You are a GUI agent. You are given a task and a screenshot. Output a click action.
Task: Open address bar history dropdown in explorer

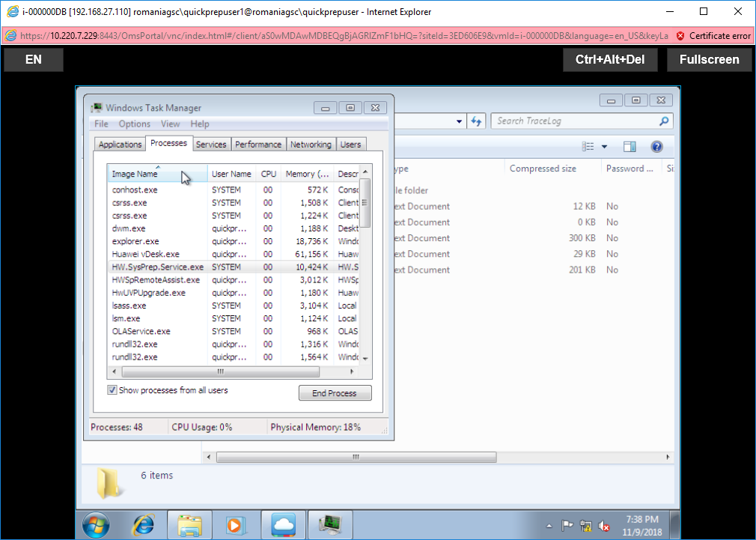click(x=459, y=121)
